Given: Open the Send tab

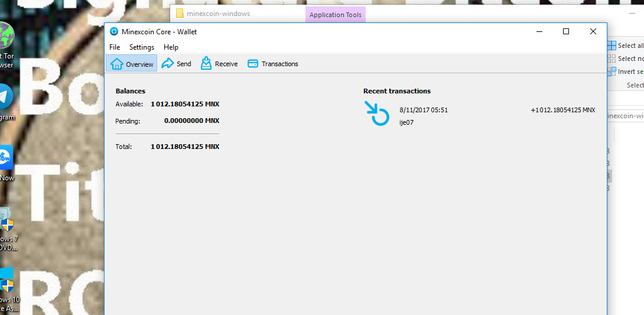Looking at the screenshot, I should coord(176,64).
